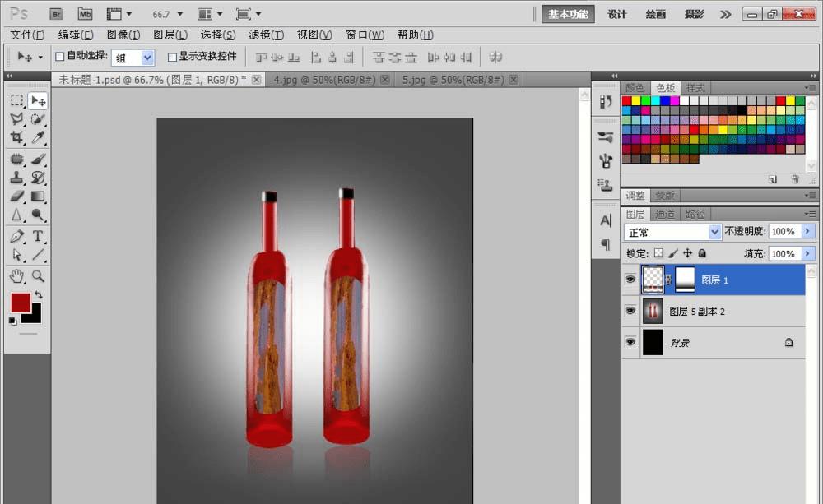Image resolution: width=823 pixels, height=504 pixels.
Task: Switch to the 4.jpg document tab
Action: point(323,80)
